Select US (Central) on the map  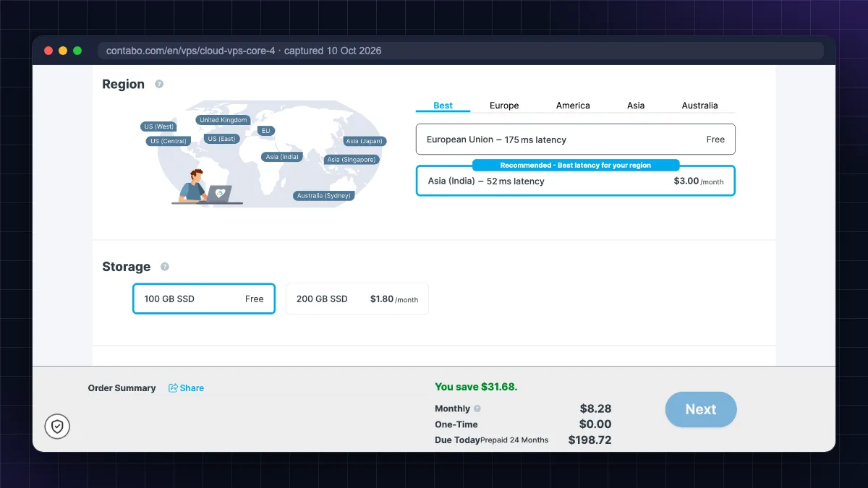[x=169, y=141]
